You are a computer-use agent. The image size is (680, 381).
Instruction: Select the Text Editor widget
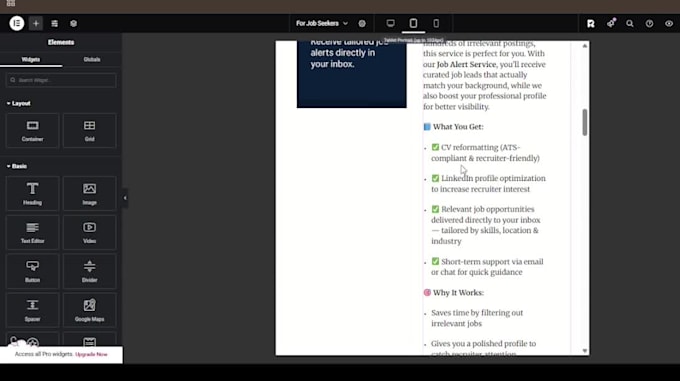33,232
